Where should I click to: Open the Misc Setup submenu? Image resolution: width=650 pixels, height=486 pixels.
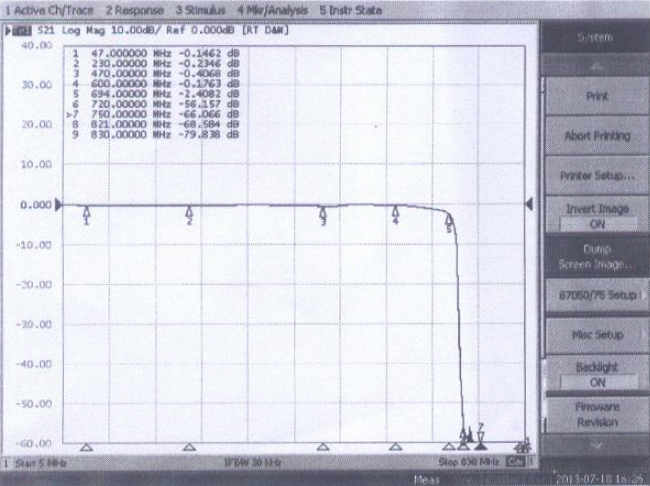[597, 335]
